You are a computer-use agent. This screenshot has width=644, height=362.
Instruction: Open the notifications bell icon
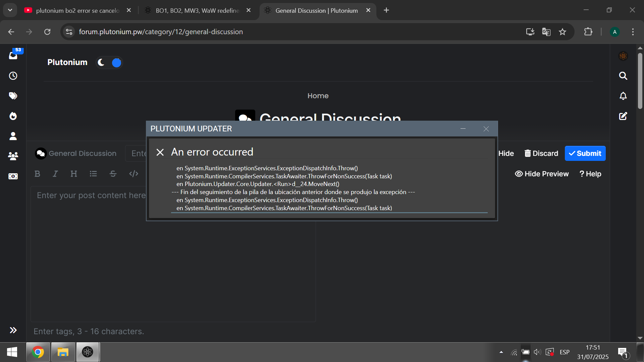(x=623, y=96)
